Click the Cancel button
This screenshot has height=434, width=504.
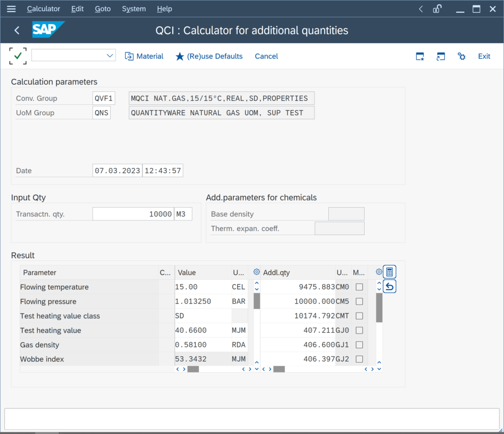(266, 56)
